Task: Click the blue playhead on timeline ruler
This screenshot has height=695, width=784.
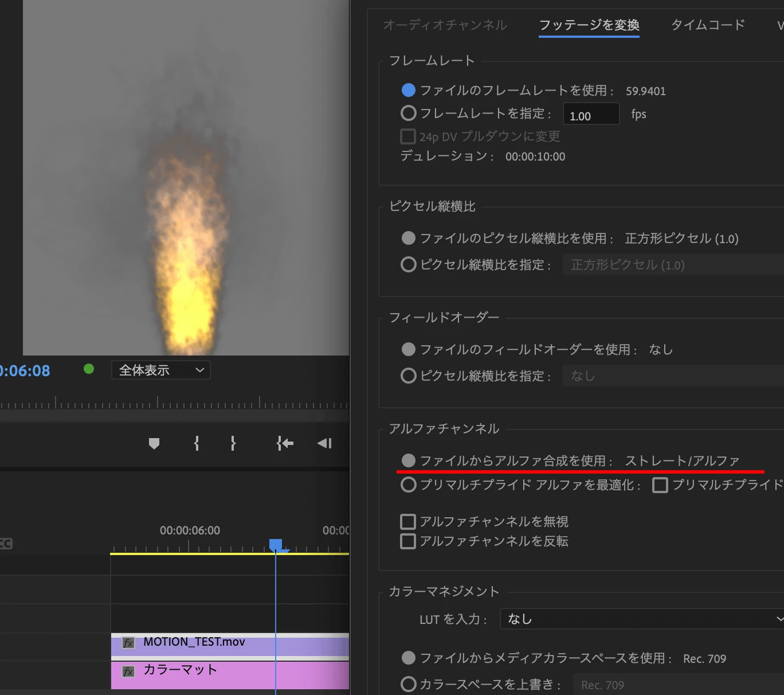Action: [276, 545]
